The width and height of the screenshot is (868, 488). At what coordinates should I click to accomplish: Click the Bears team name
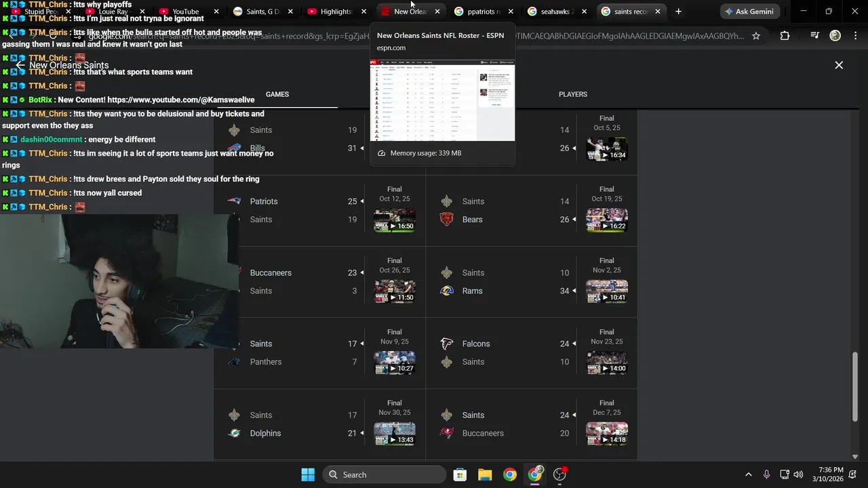coord(473,220)
